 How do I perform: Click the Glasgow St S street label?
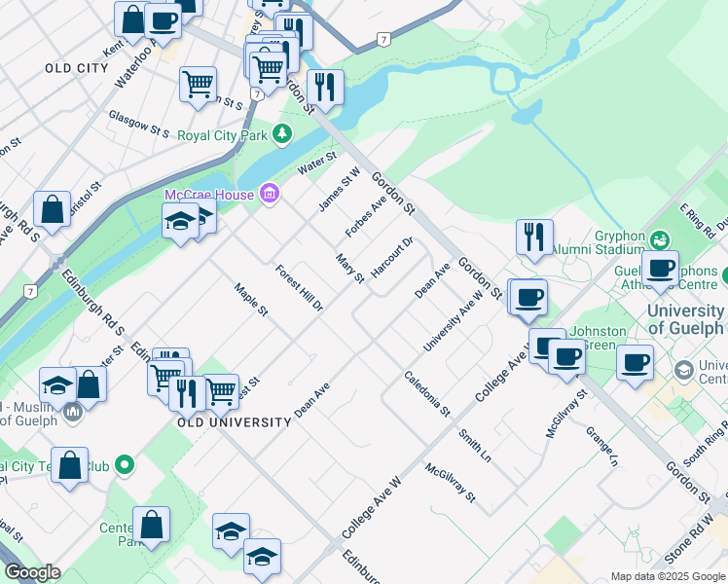(x=139, y=124)
